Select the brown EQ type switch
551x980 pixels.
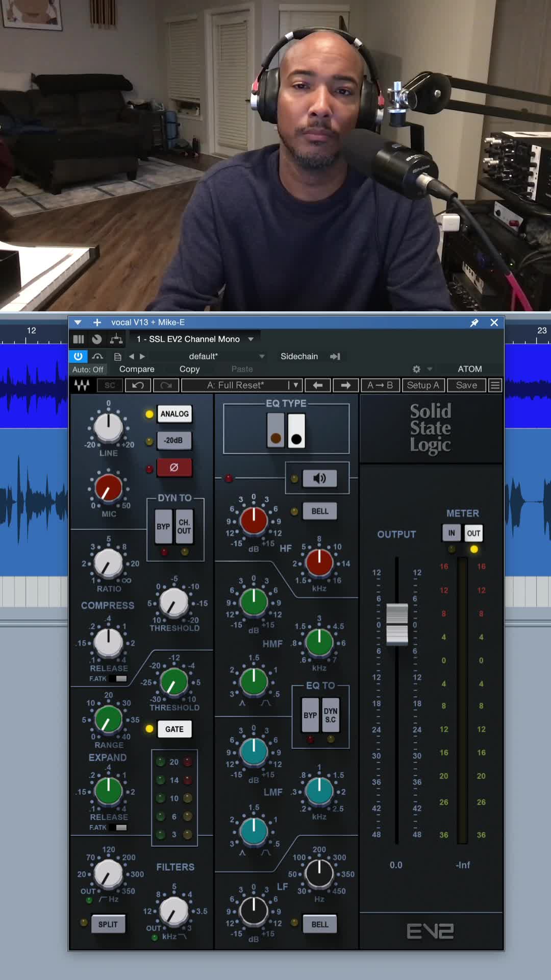coord(275,430)
